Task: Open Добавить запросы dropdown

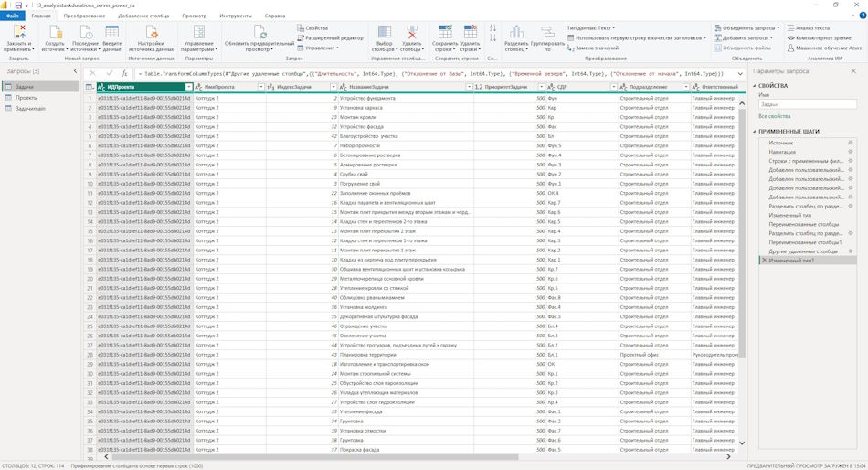Action: point(743,37)
